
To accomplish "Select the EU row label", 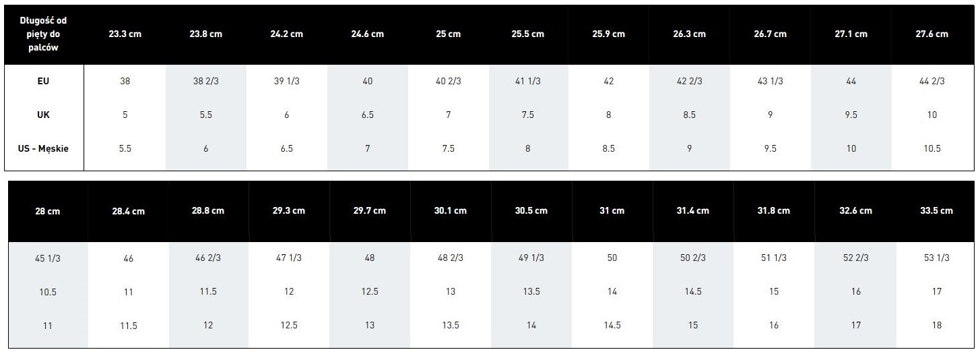I will coord(44,81).
